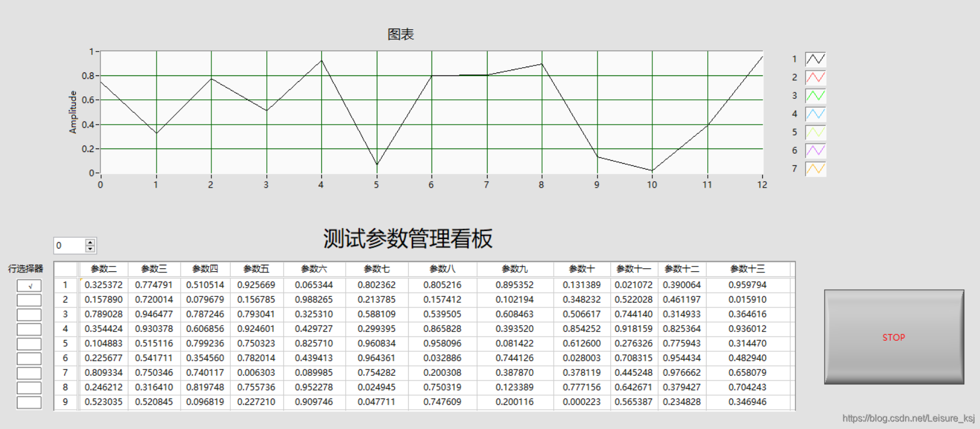The image size is (980, 429).
Task: Click the row header number 5 in table
Action: point(65,344)
